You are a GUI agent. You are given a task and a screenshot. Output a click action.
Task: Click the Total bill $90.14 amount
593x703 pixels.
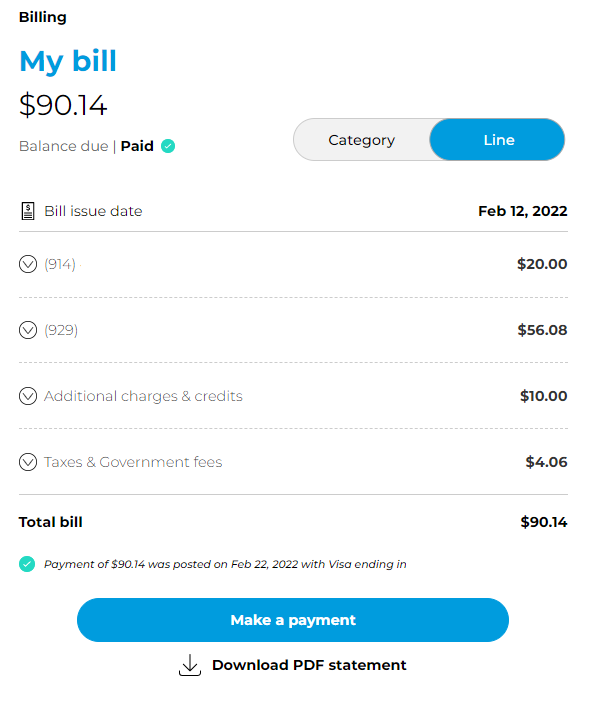click(544, 522)
